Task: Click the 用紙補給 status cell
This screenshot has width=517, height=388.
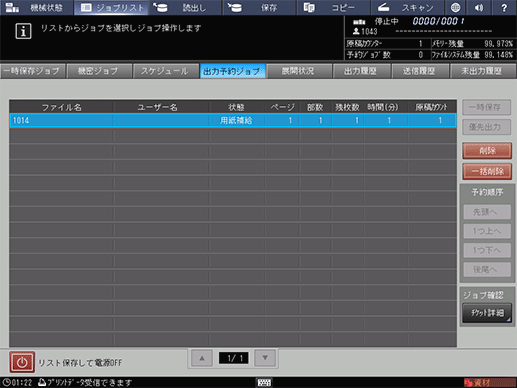Action: (236, 120)
